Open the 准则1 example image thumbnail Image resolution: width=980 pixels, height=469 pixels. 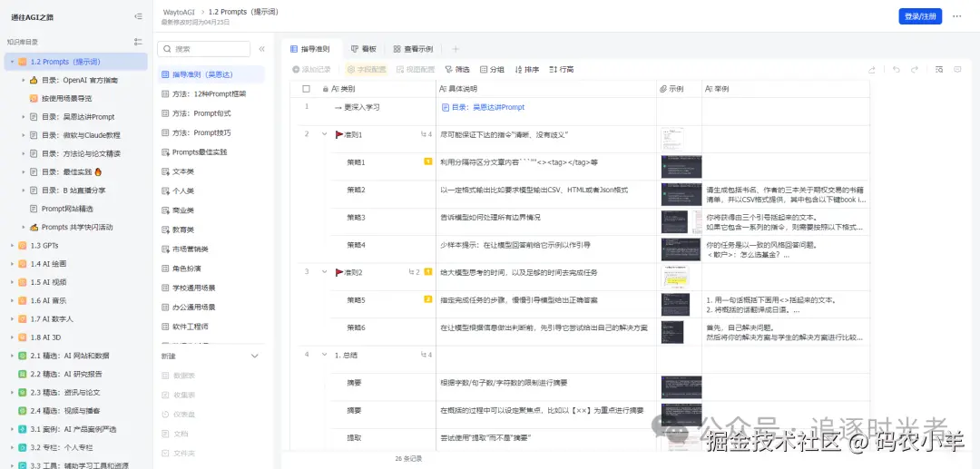672,140
